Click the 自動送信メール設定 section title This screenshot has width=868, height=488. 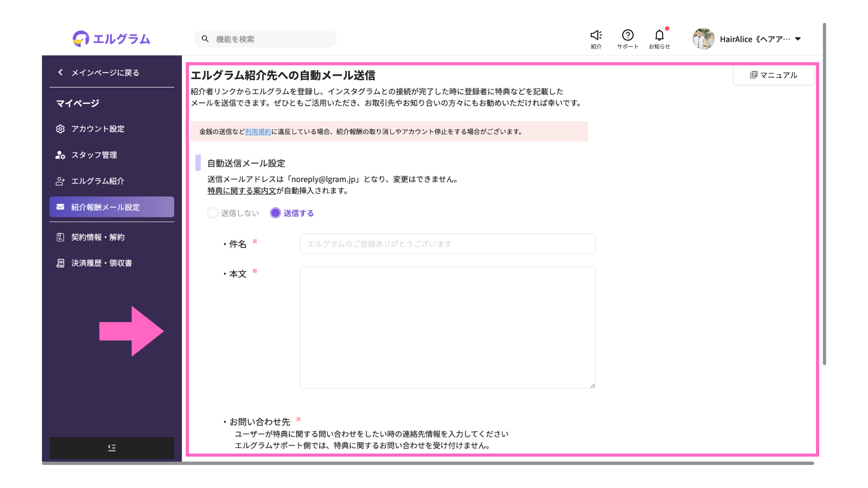246,163
